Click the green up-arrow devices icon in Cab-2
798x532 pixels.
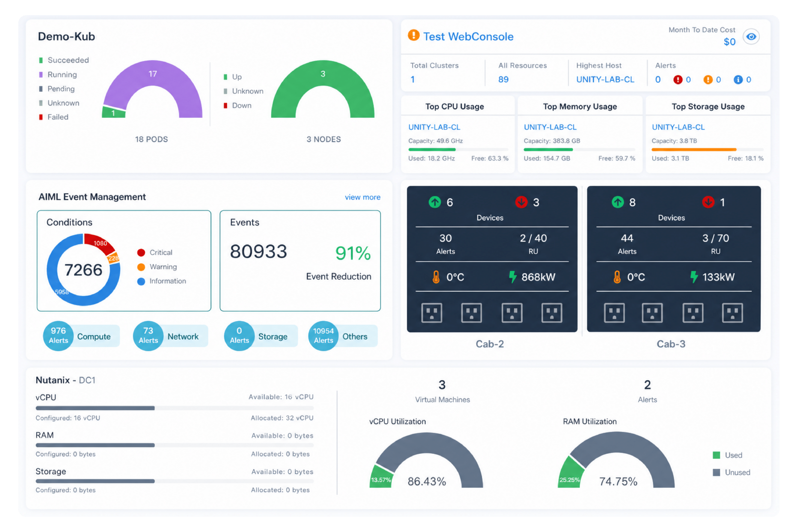point(435,202)
